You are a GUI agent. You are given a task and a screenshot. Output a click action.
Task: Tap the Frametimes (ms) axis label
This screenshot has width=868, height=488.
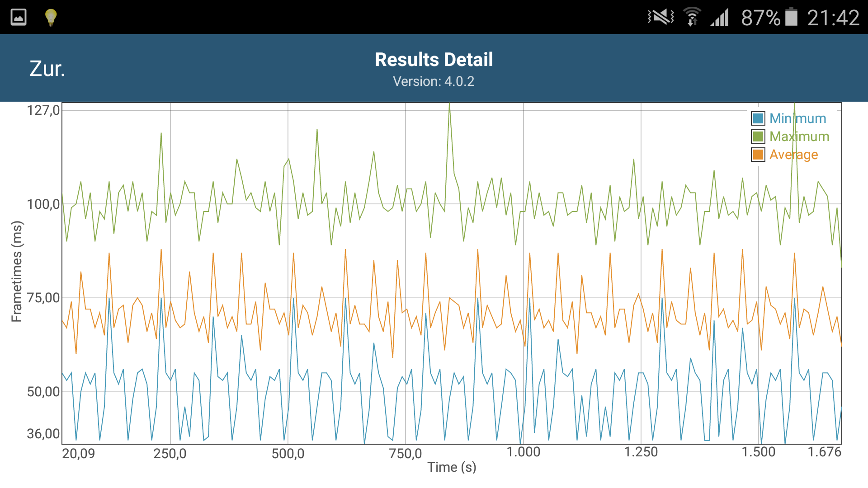pos(17,271)
